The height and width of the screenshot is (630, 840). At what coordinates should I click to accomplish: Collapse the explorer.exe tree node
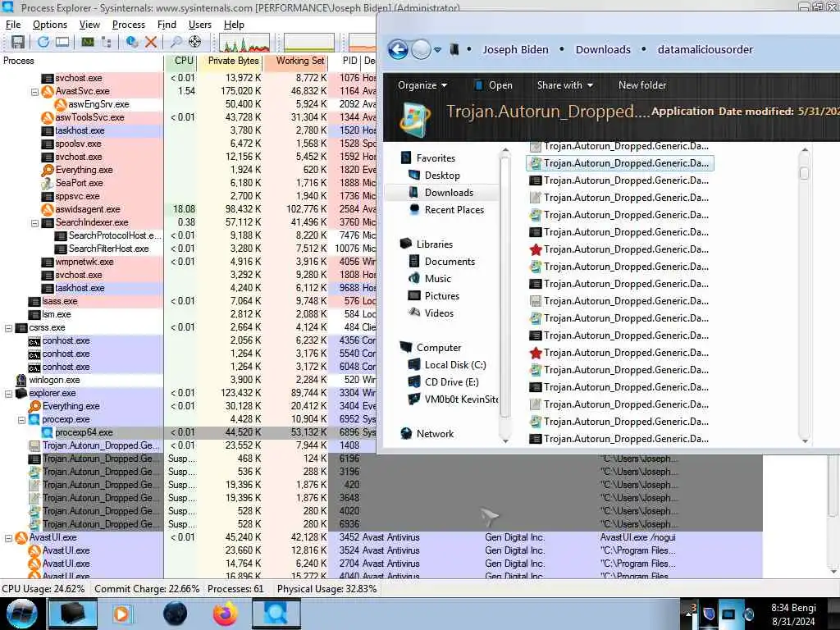pyautogui.click(x=8, y=394)
